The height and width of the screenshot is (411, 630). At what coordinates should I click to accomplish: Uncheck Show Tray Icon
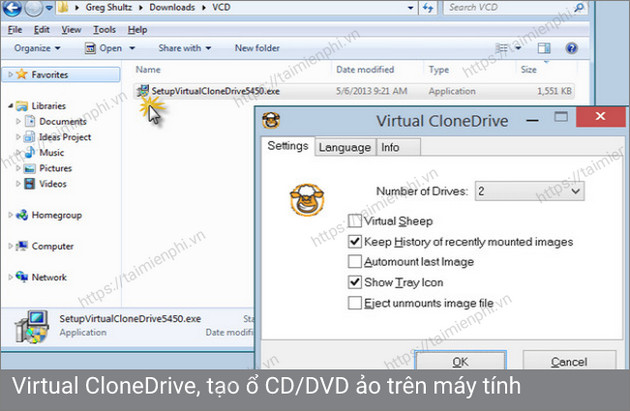tap(355, 282)
